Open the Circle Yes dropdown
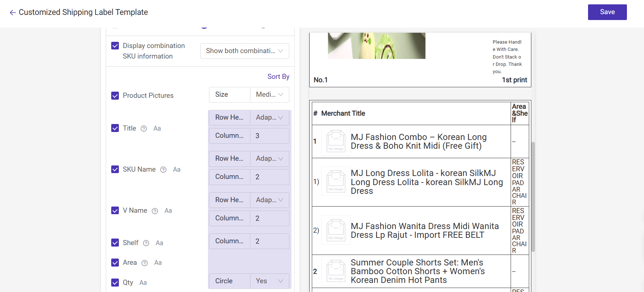The width and height of the screenshot is (644, 292). (x=269, y=281)
